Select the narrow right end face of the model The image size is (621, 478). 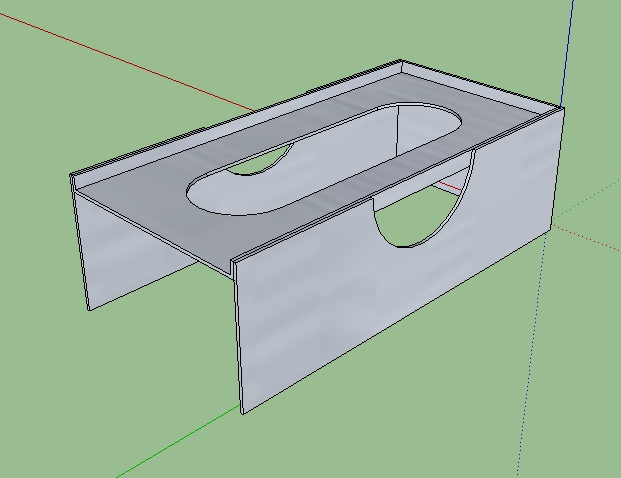[557, 170]
